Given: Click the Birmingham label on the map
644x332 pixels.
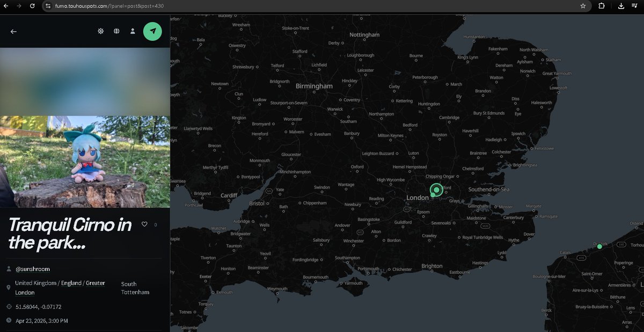Looking at the screenshot, I should point(314,86).
